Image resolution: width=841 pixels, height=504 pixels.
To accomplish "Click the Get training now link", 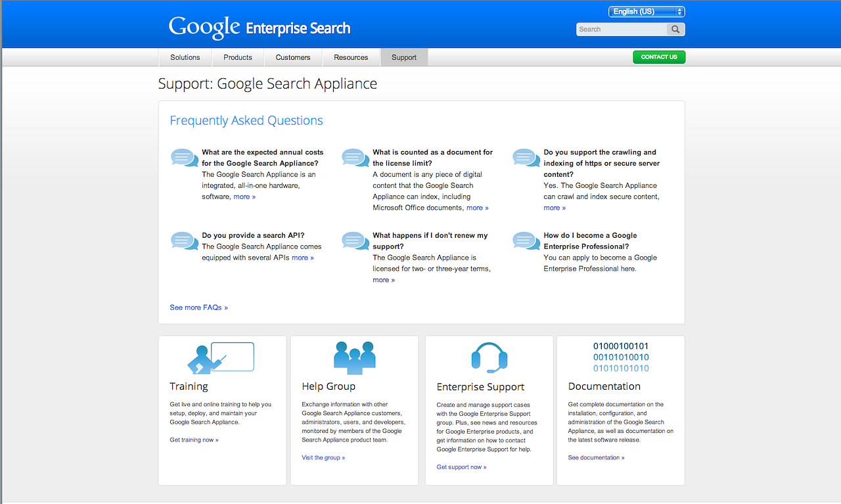I will [x=194, y=440].
